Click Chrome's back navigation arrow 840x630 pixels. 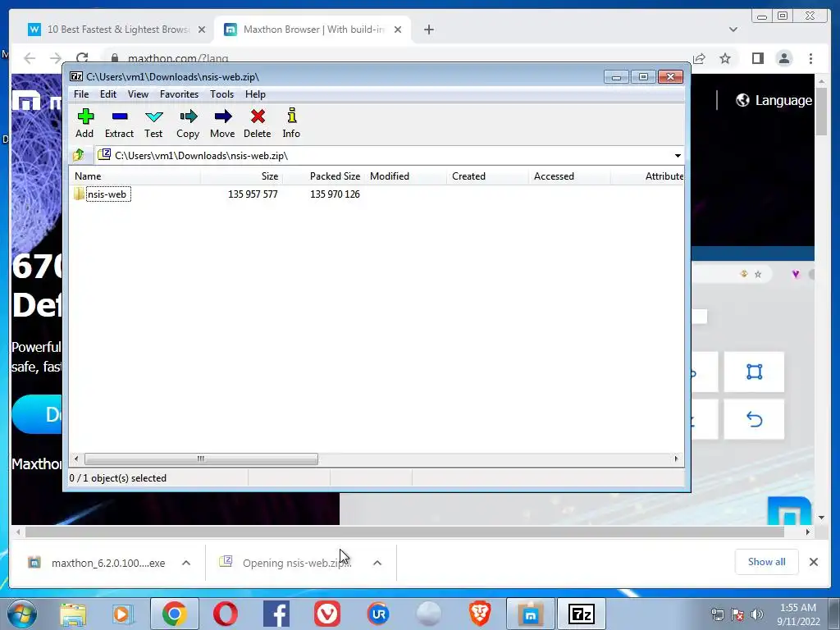pos(30,58)
